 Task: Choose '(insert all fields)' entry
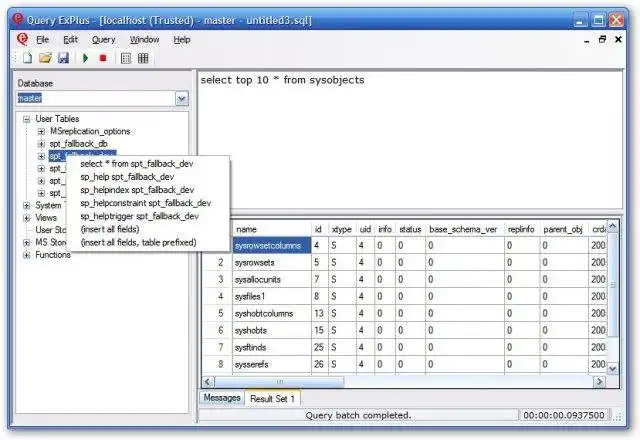(148, 229)
